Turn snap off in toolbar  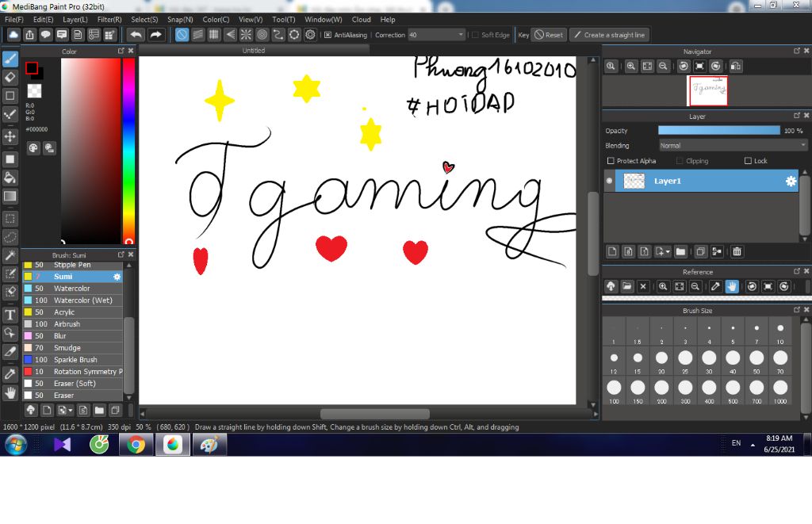[182, 35]
